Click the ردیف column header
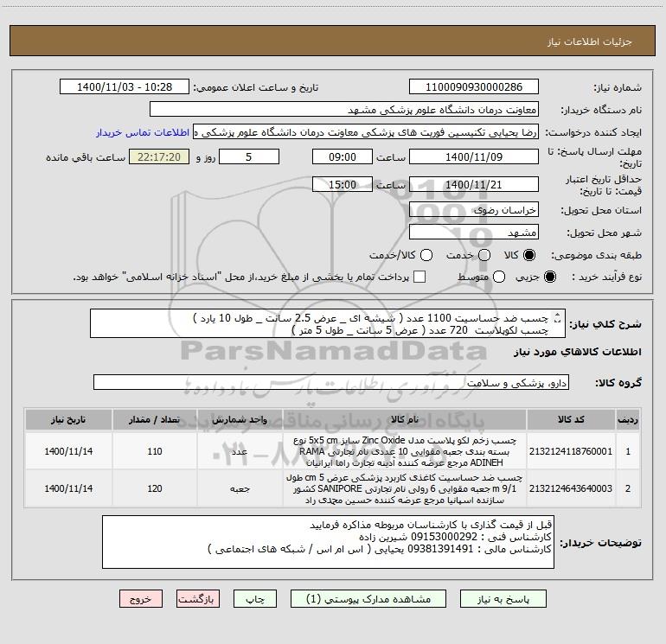 pos(628,419)
